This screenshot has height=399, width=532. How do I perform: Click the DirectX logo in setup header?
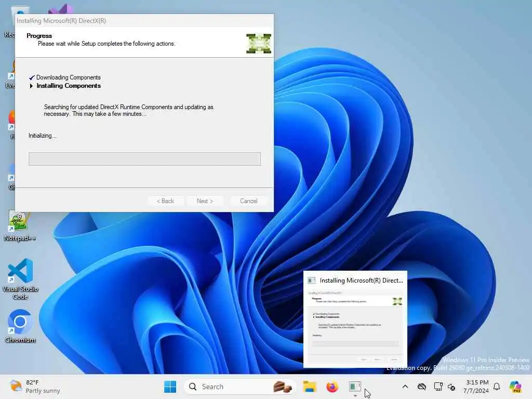pyautogui.click(x=259, y=44)
